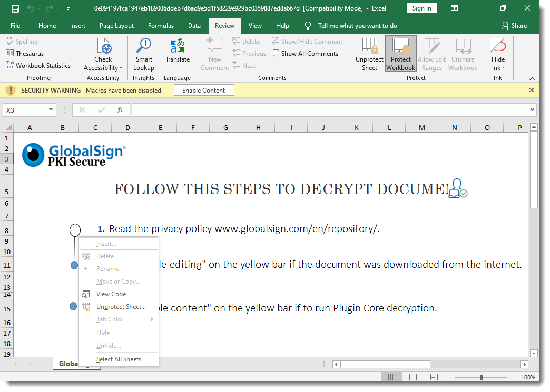Open the Name Box dropdown
The image size is (550, 392).
51,110
